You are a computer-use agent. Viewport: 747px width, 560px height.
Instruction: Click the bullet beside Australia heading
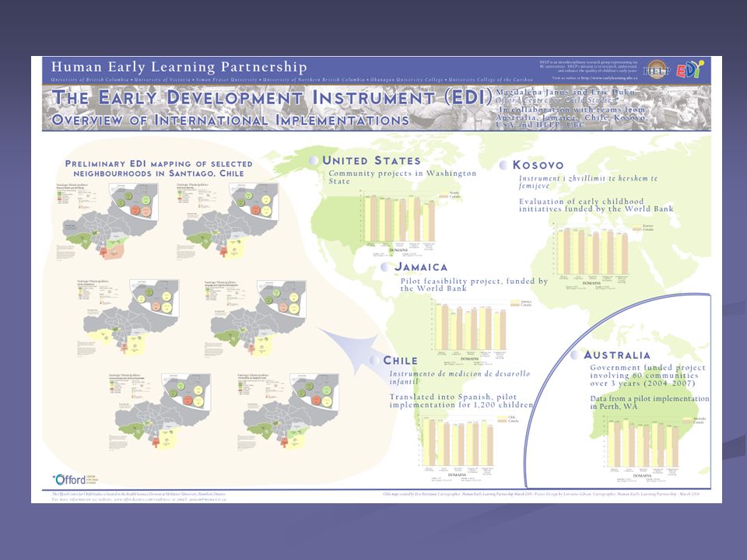(574, 355)
